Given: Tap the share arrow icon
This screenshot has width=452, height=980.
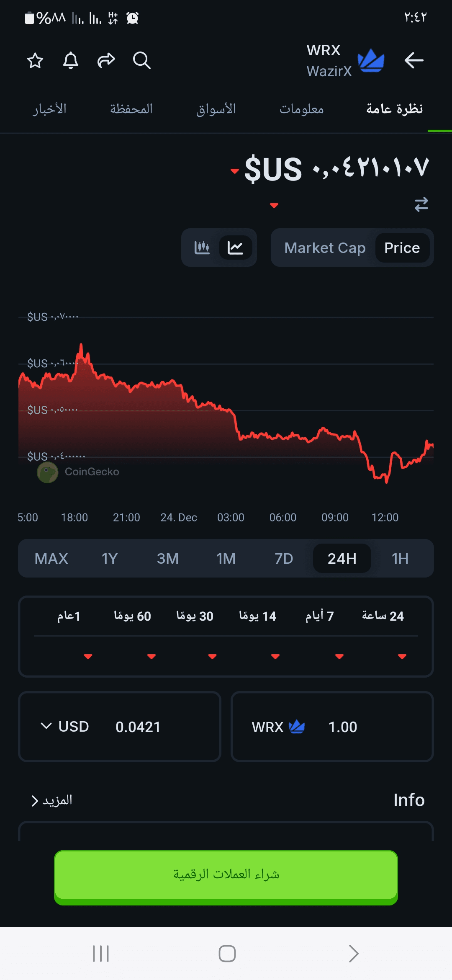Looking at the screenshot, I should click(x=106, y=61).
